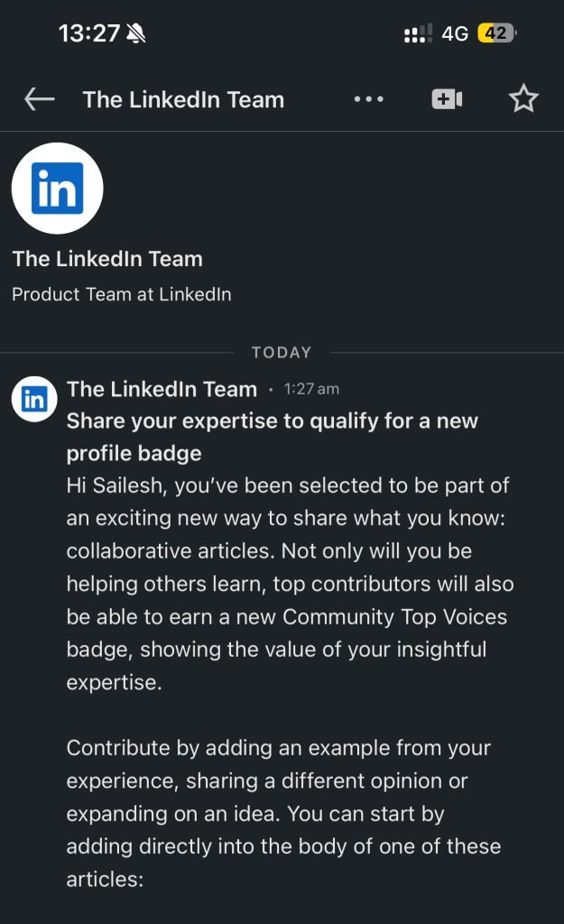
Task: Tap the small LinkedIn logo beside the message
Action: coord(33,399)
